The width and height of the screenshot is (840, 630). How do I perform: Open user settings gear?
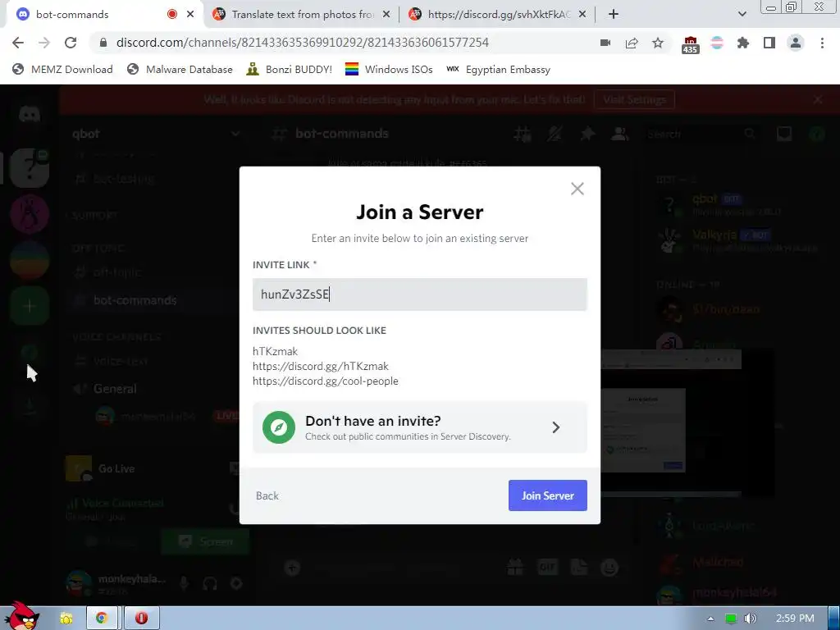(236, 583)
